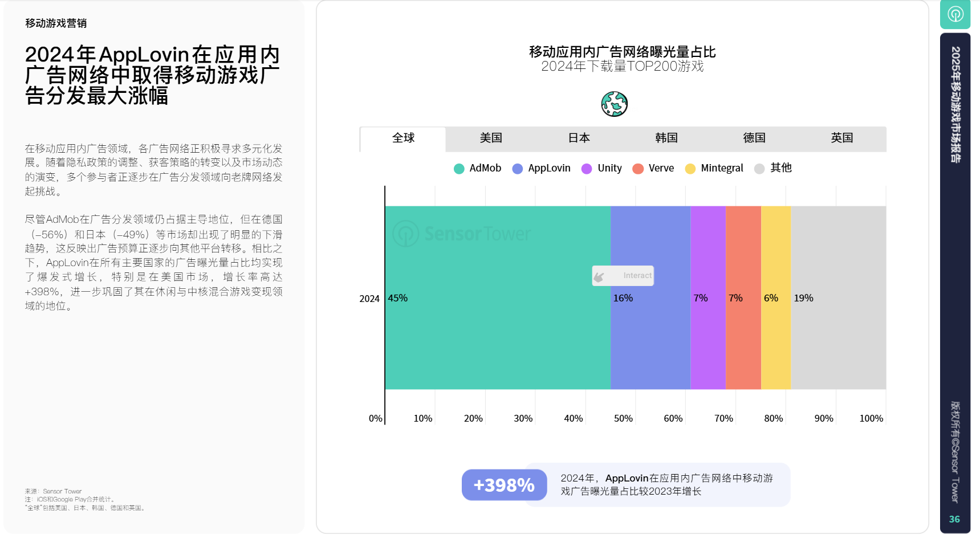Select the 全球 tab
This screenshot has height=551, width=980.
[403, 138]
